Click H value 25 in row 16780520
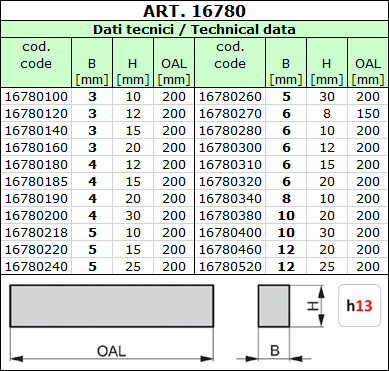This screenshot has width=389, height=371. coord(327,267)
